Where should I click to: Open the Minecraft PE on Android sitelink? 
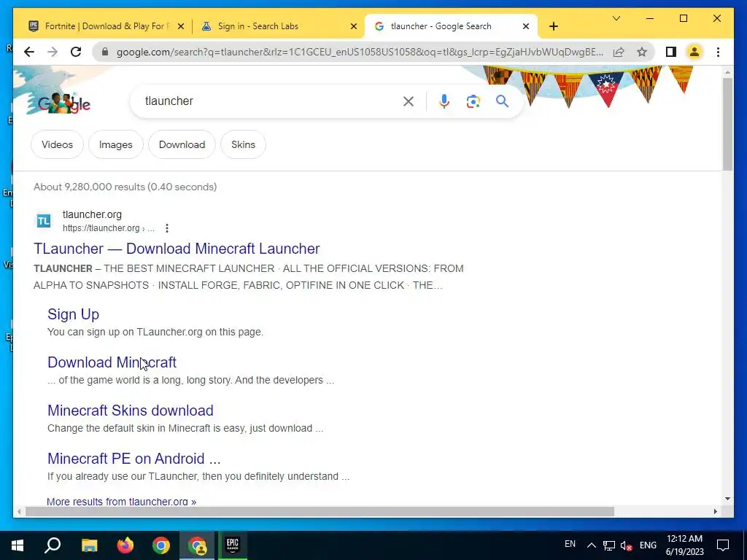(134, 459)
